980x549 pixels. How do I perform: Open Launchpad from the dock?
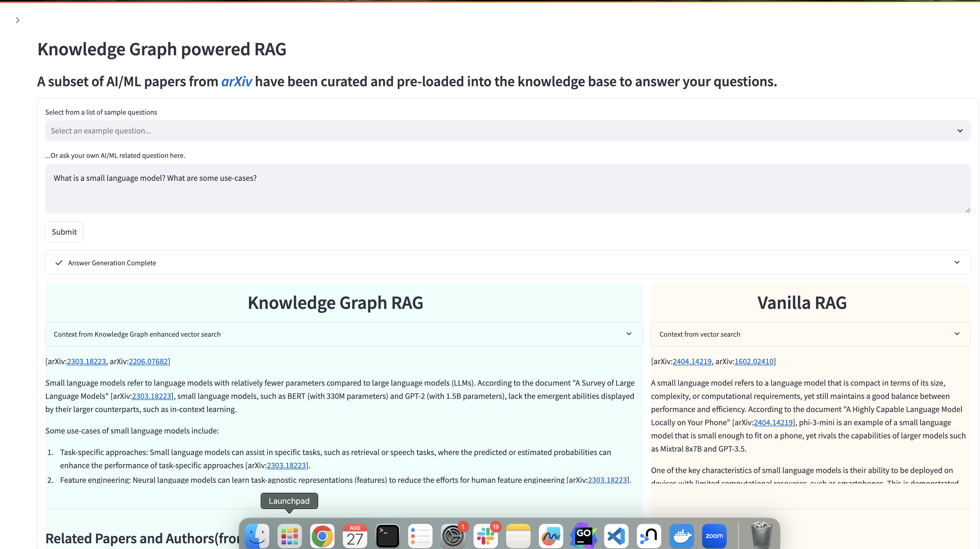(x=289, y=536)
